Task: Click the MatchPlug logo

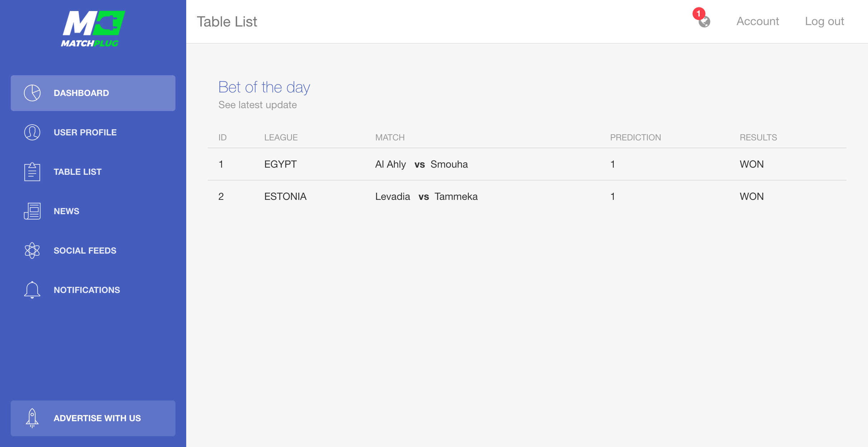Action: [93, 29]
